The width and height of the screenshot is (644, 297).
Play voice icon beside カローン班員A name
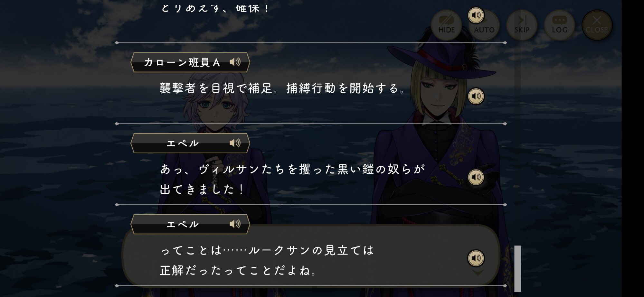tap(235, 62)
